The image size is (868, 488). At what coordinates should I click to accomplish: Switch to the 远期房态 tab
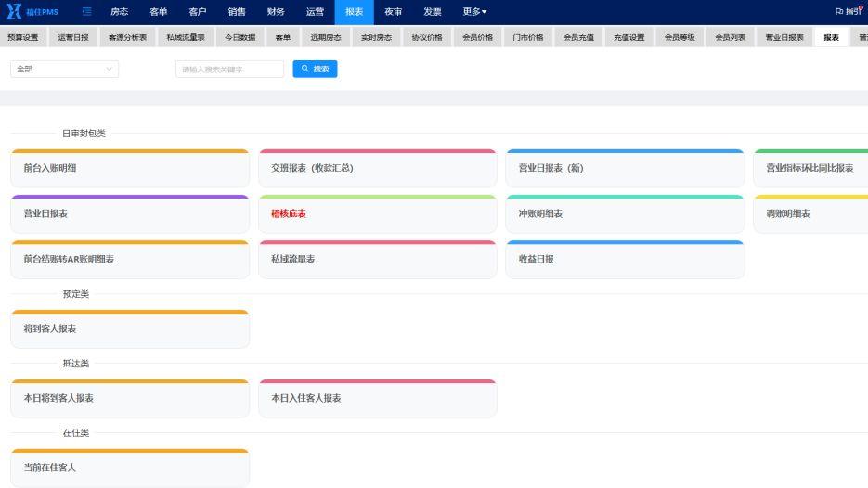[x=326, y=38]
